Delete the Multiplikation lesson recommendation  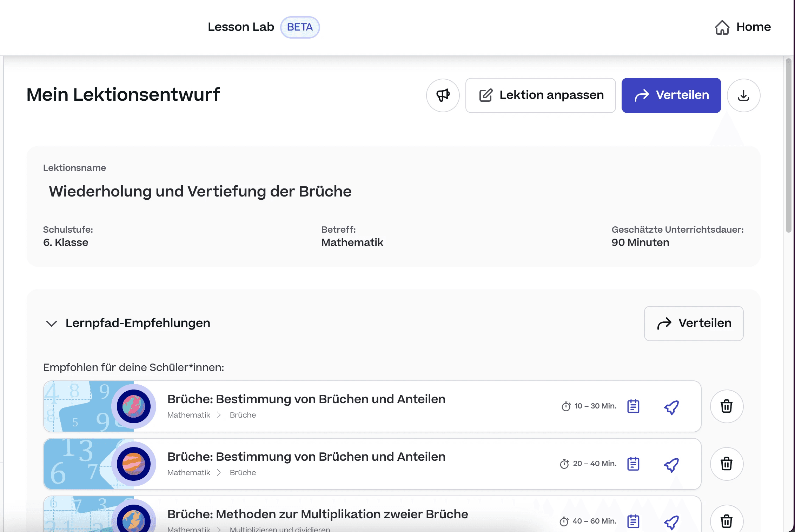tap(726, 521)
